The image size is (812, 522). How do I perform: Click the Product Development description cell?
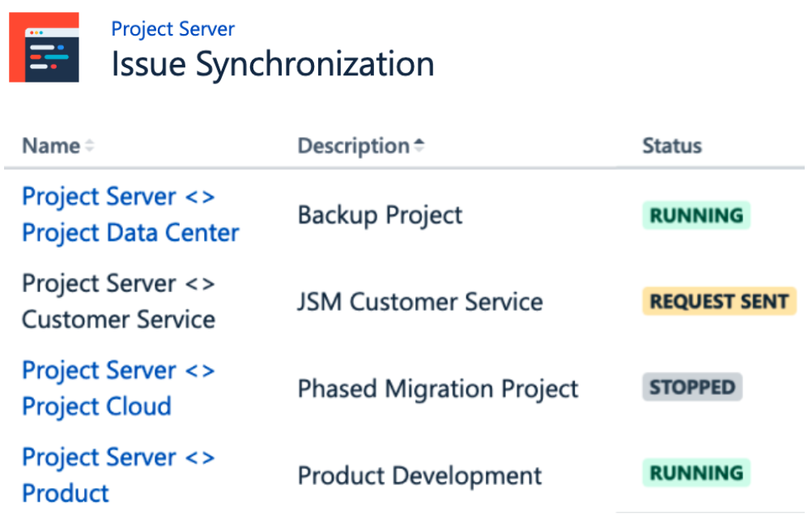[419, 475]
